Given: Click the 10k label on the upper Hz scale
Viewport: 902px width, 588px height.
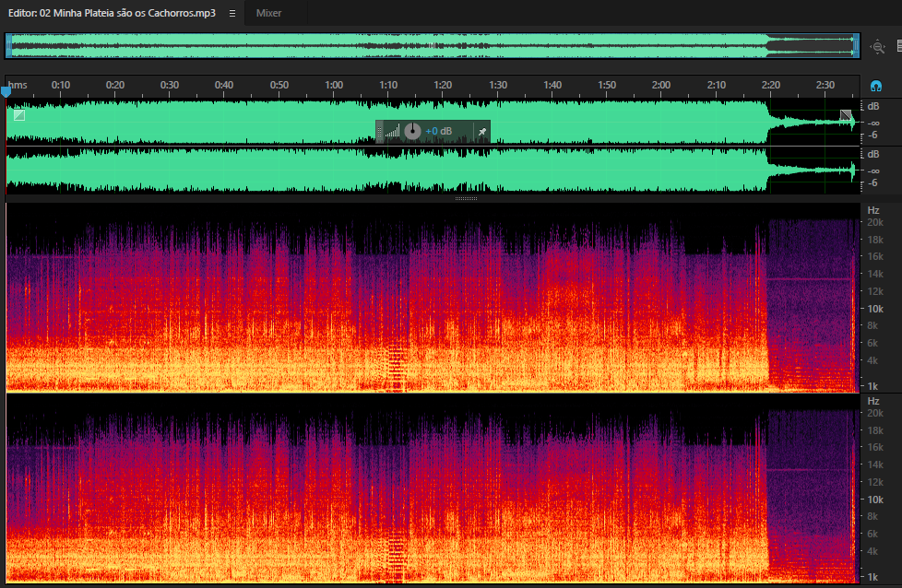Looking at the screenshot, I should (x=875, y=309).
